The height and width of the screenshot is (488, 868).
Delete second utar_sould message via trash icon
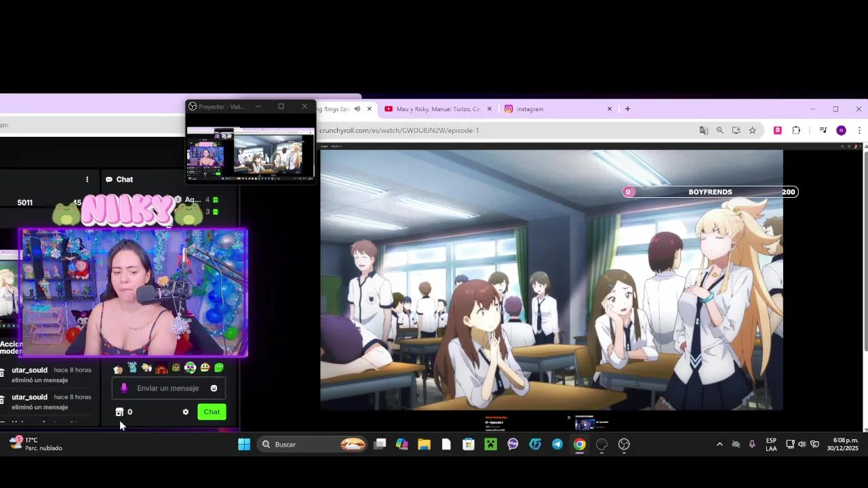[2, 399]
